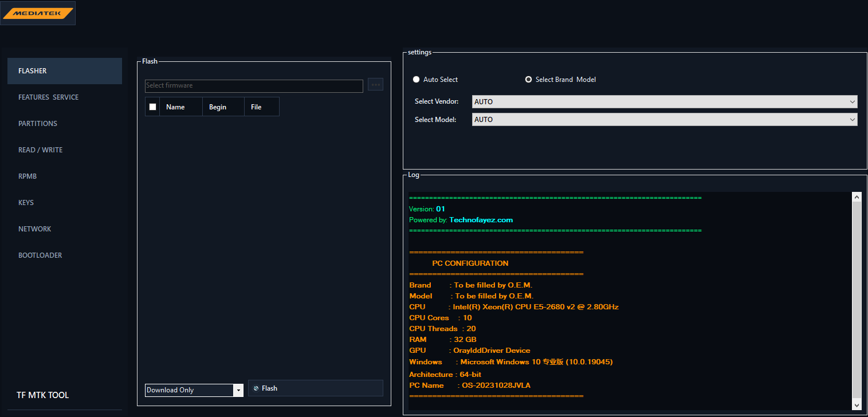Toggle the select-all checkbox beside Name
Image resolution: width=868 pixels, height=417 pixels.
(152, 107)
